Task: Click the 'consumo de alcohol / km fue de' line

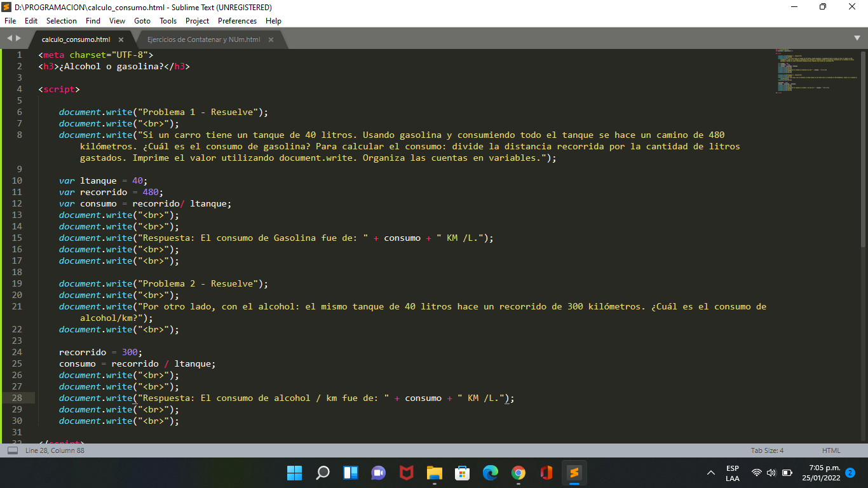Action: point(287,398)
